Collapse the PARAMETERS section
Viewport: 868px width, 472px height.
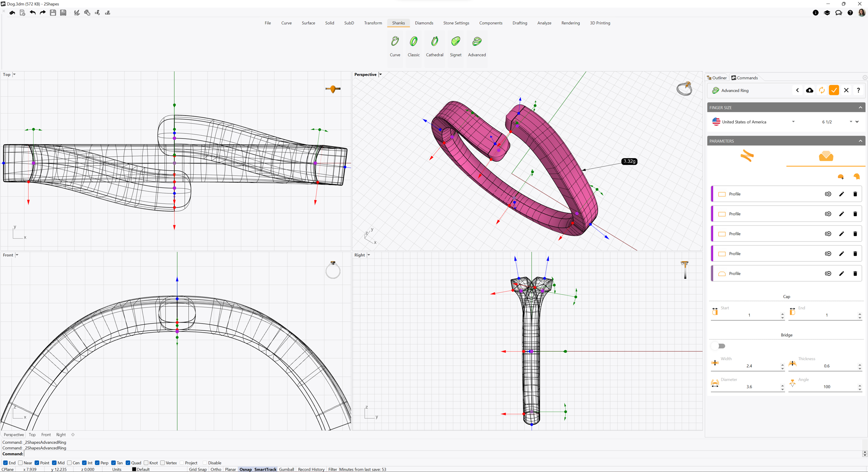pyautogui.click(x=860, y=141)
